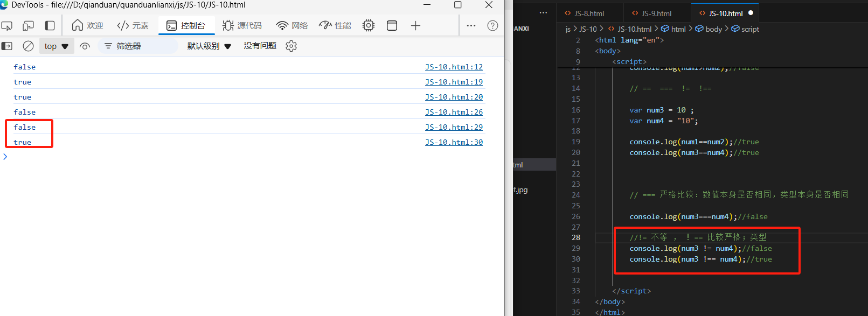
Task: Select the first false console output
Action: click(x=25, y=67)
